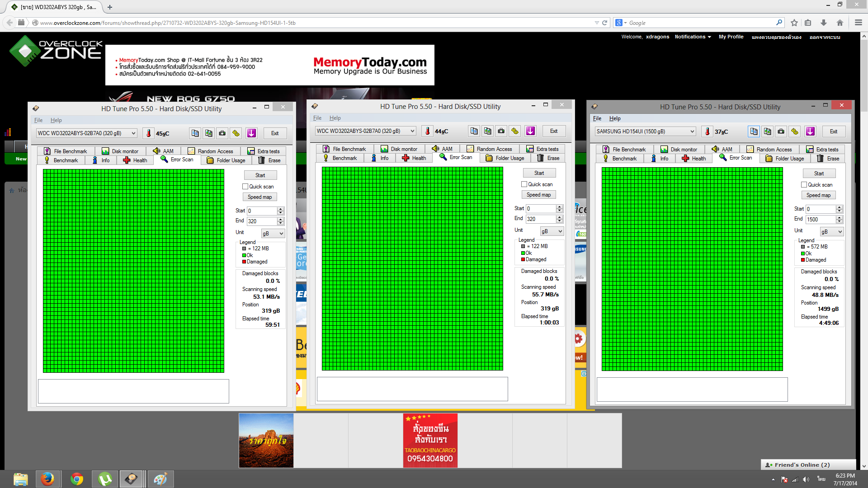Screen dimensions: 868x488
Task: Open the Help menu in Samsung window
Action: 615,118
